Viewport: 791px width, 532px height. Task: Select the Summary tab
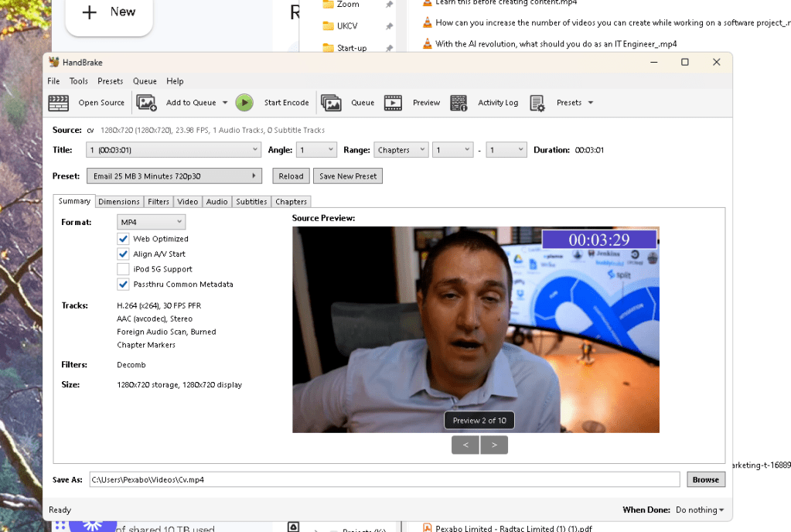(x=74, y=201)
